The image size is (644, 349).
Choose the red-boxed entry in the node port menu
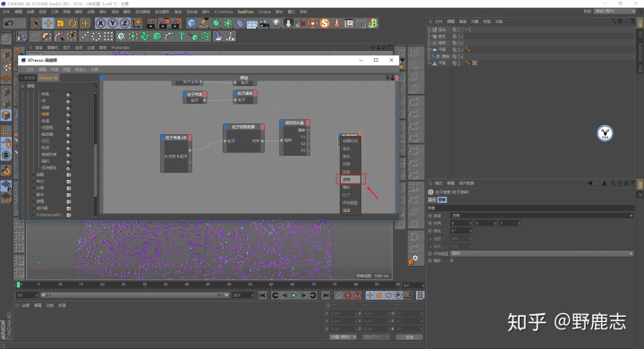click(x=351, y=180)
